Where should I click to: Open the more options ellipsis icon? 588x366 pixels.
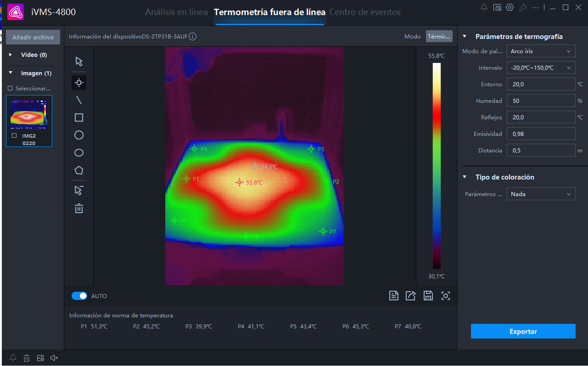(536, 7)
